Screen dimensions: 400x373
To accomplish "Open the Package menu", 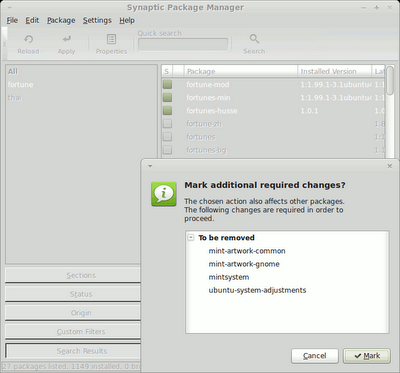I will 61,20.
